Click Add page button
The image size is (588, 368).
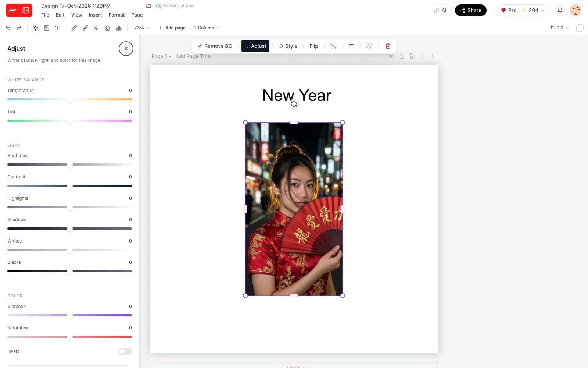[x=172, y=28]
